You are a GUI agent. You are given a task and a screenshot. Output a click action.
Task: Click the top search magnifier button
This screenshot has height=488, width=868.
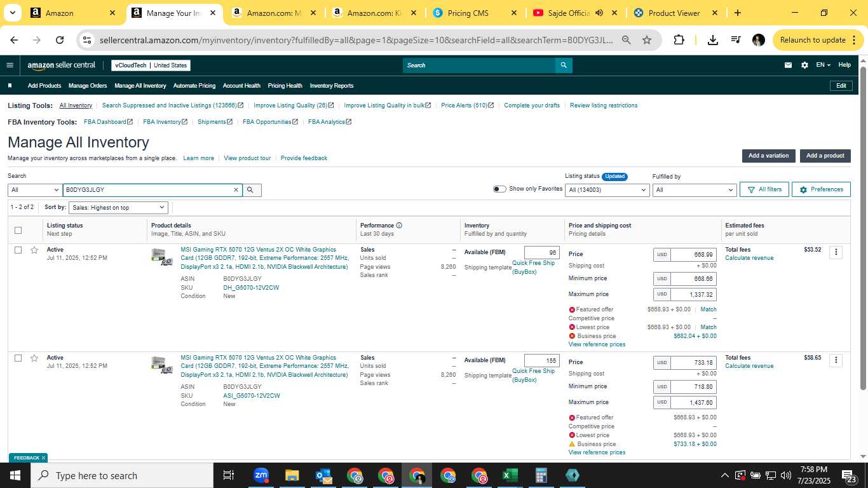pyautogui.click(x=564, y=65)
